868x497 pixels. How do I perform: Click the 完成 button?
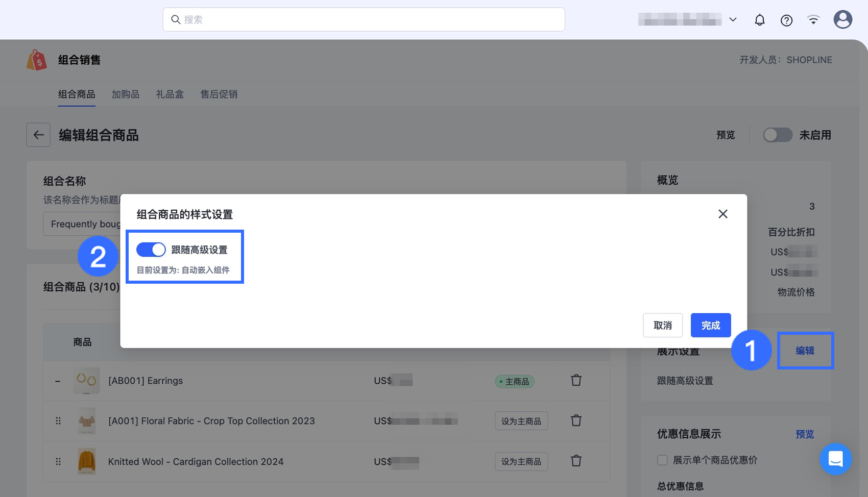pyautogui.click(x=711, y=325)
